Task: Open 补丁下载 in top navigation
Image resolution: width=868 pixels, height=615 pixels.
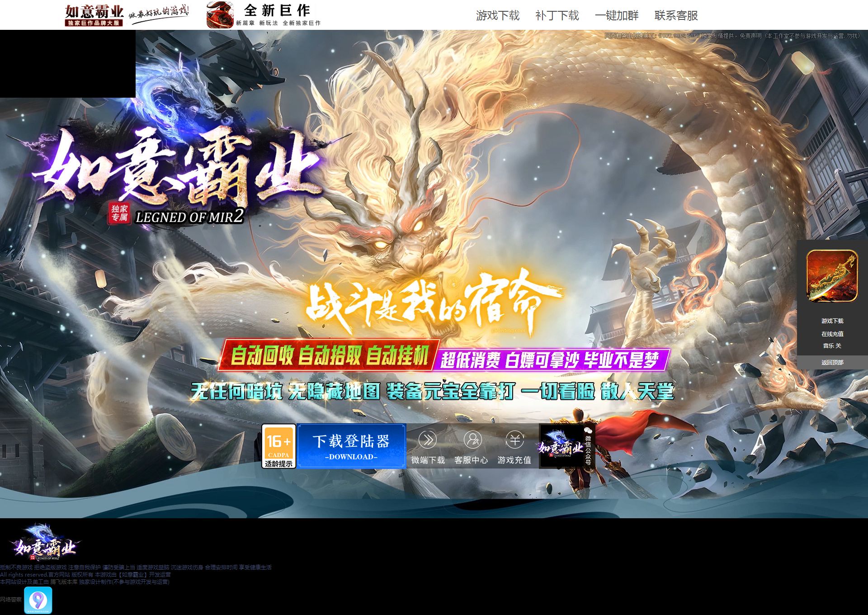Action: pos(557,16)
